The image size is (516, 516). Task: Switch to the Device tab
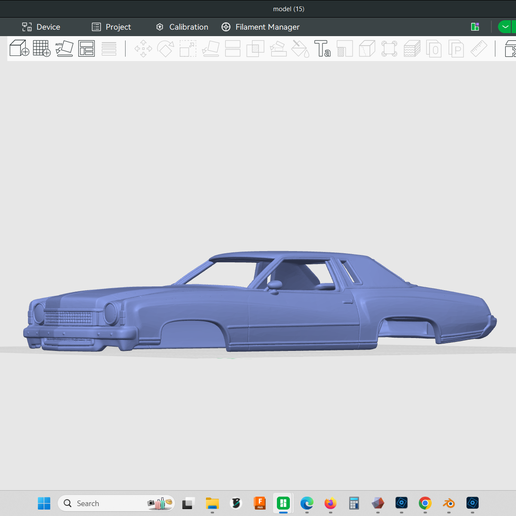point(41,27)
